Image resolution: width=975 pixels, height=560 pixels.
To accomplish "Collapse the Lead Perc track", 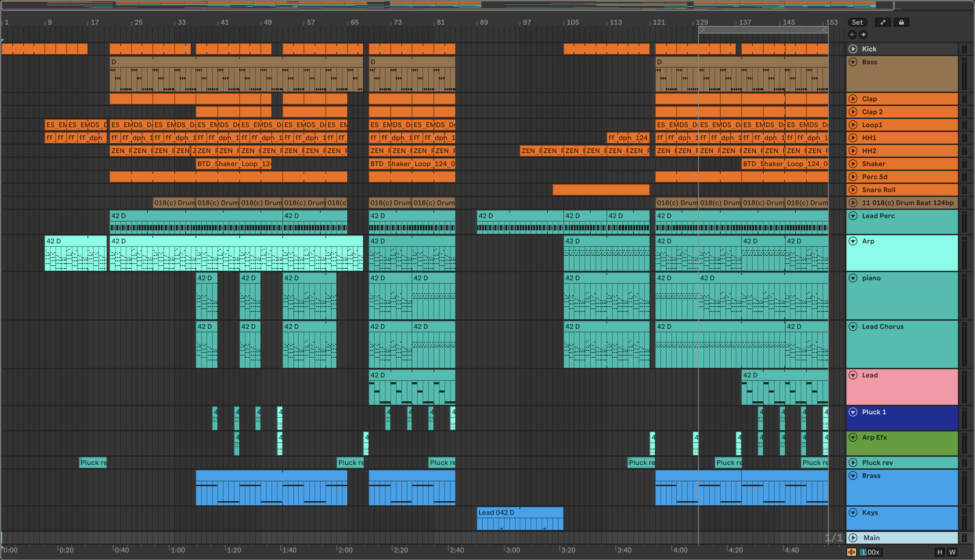I will (853, 216).
